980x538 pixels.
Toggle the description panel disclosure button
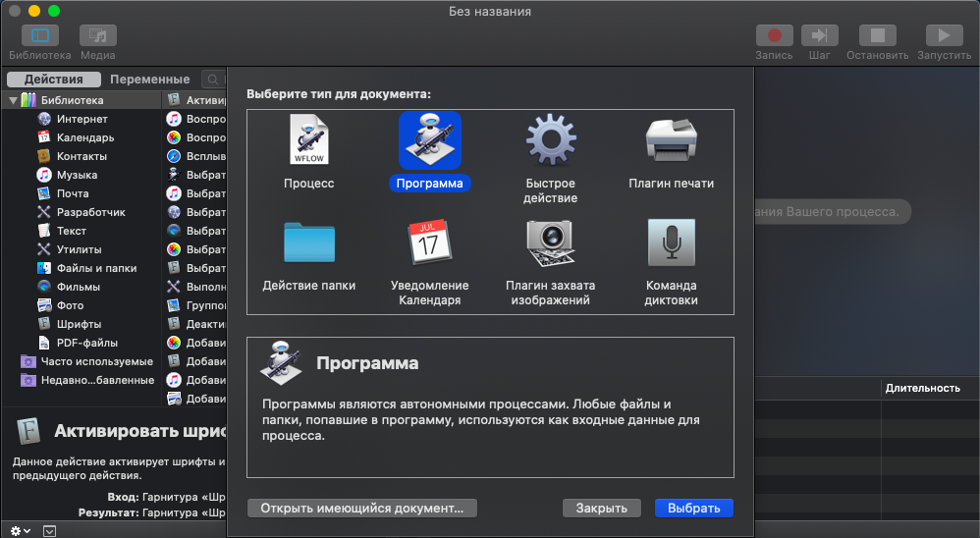pyautogui.click(x=49, y=530)
